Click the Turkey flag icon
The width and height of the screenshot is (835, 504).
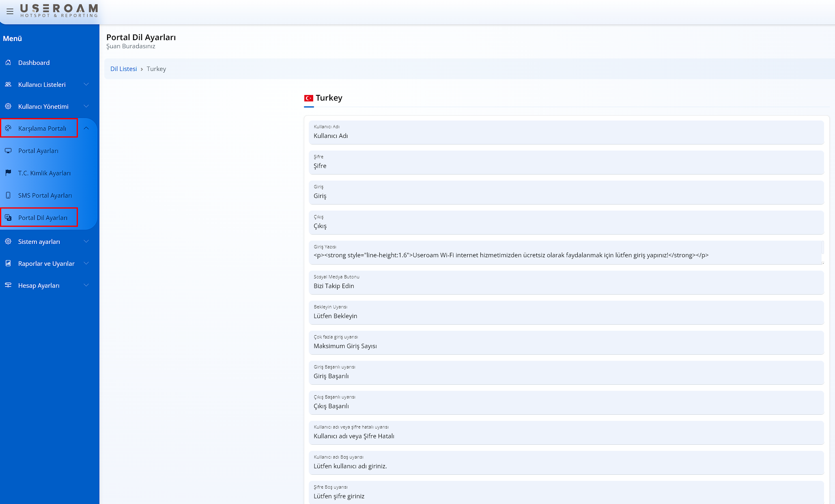click(308, 98)
